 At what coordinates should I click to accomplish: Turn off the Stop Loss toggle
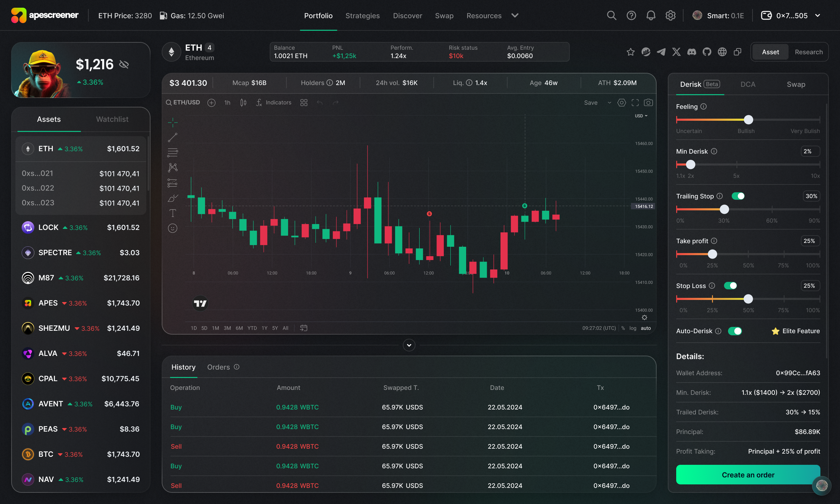point(730,286)
